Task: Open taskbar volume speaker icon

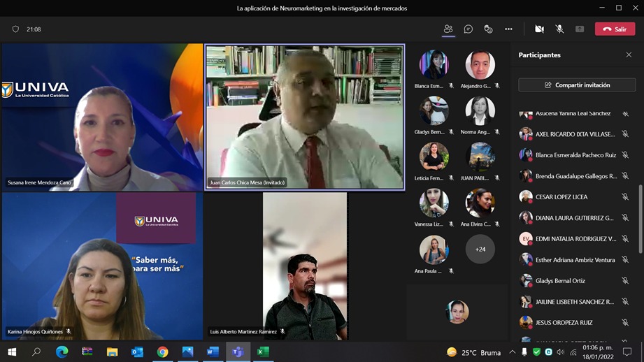Action: (x=561, y=352)
